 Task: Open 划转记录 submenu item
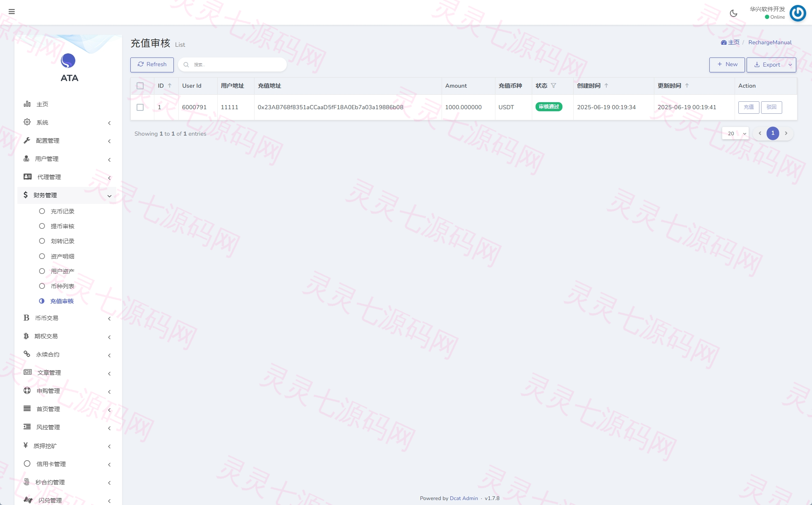[62, 241]
